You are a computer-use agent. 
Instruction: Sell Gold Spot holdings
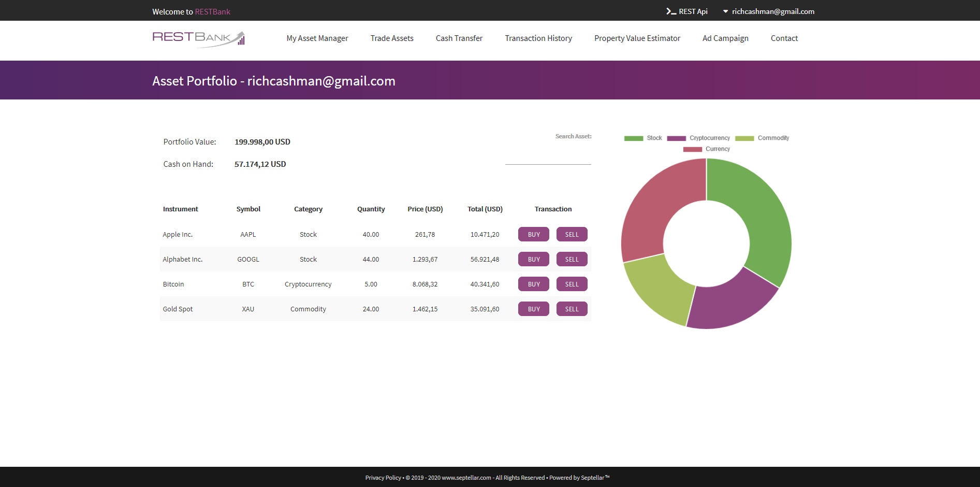coord(572,309)
